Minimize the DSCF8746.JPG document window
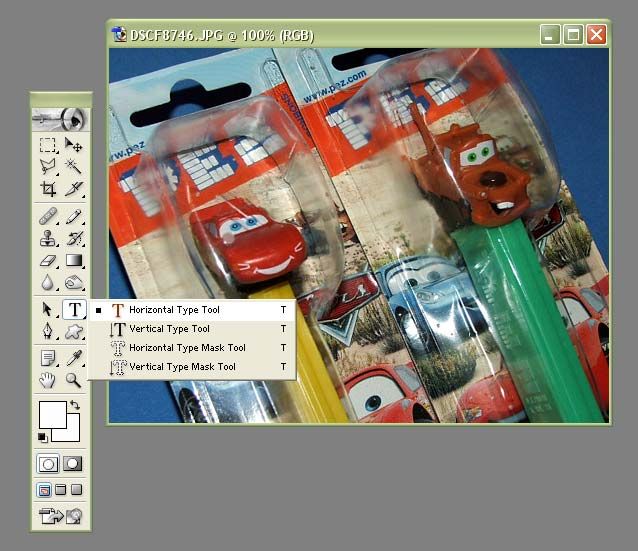Screen dimensions: 638x551 tap(550, 35)
